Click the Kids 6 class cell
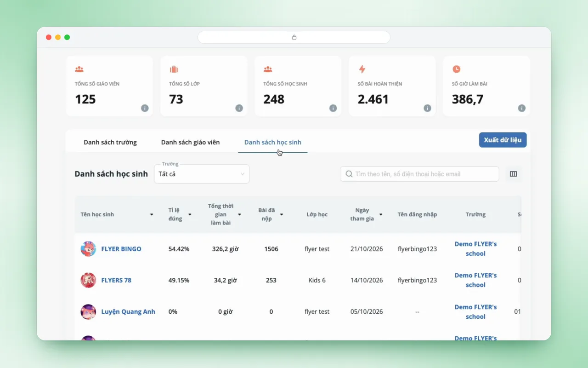 click(317, 280)
